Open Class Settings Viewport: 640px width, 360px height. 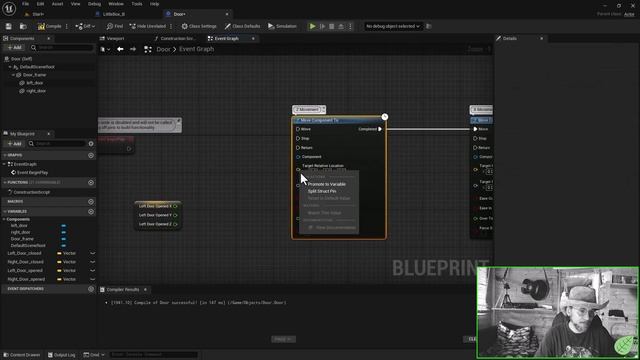click(199, 26)
